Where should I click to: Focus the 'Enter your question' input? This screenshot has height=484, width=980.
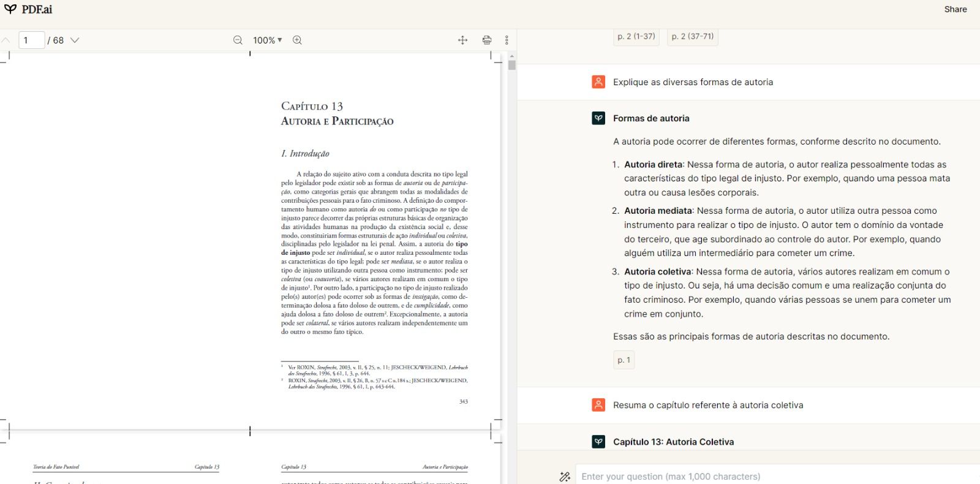778,477
